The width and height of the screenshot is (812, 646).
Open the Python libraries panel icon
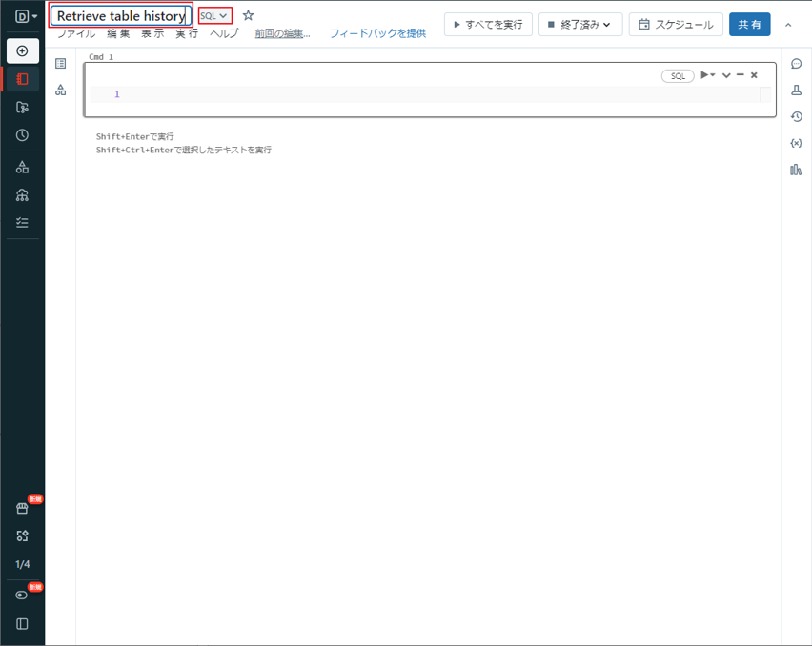[x=796, y=170]
